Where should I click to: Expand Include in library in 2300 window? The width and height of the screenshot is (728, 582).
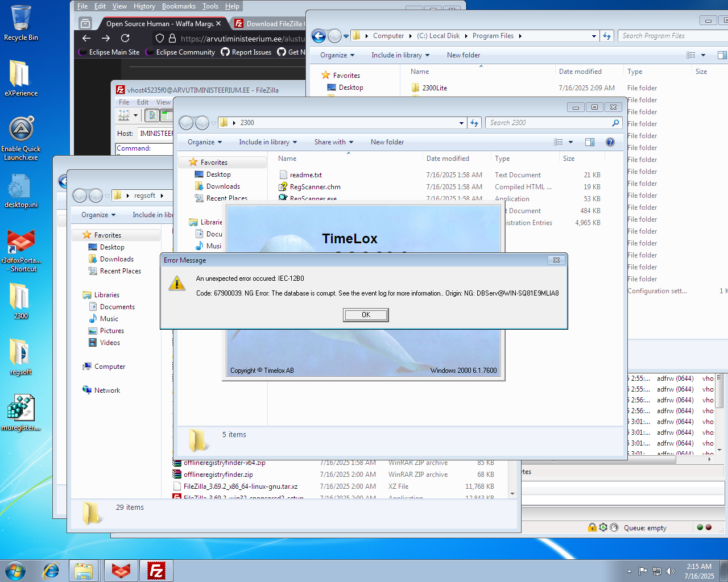268,142
